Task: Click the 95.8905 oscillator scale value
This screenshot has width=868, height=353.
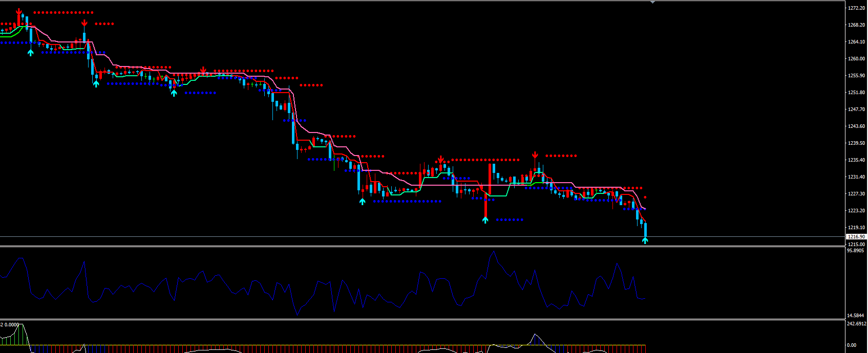Action: 856,251
